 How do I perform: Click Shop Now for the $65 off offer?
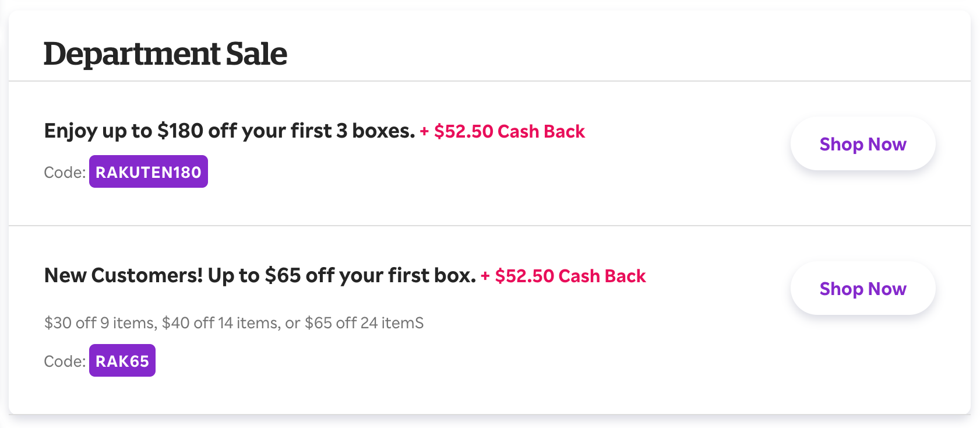(x=862, y=289)
